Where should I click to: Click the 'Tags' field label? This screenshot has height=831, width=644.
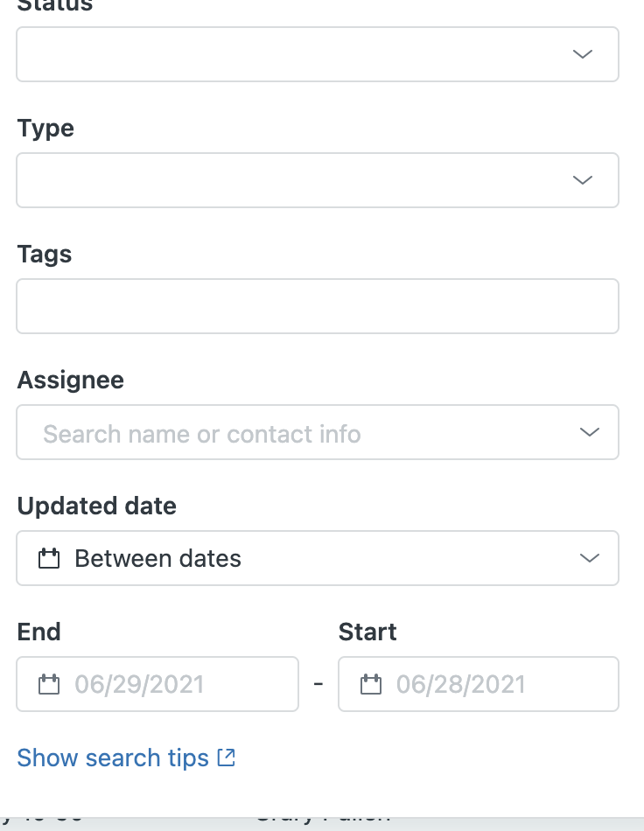pos(45,255)
